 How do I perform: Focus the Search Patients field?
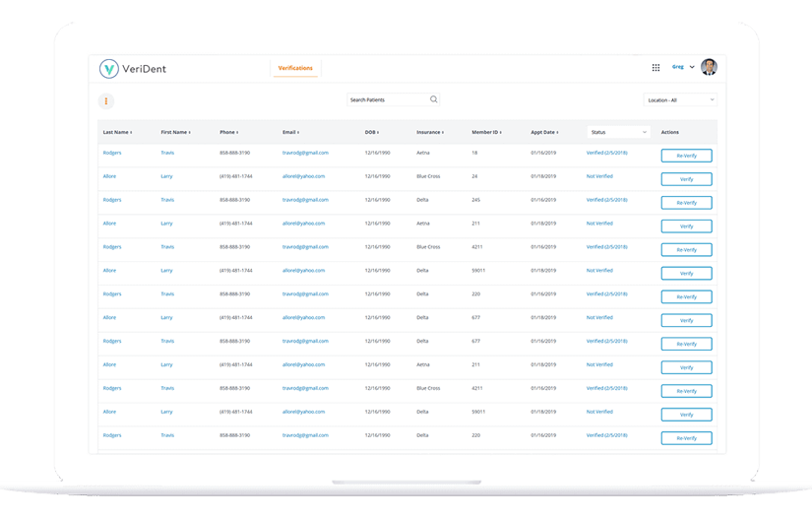tap(393, 99)
